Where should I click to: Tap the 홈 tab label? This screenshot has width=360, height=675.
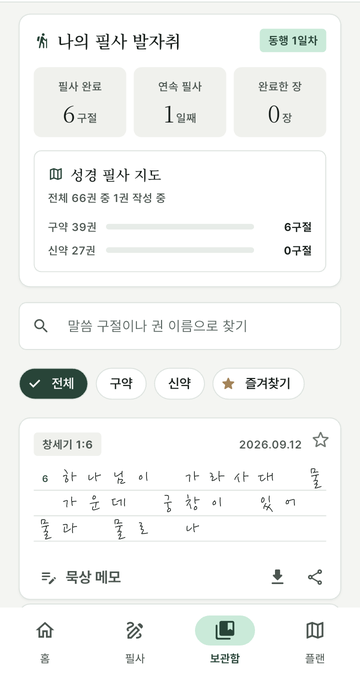pyautogui.click(x=45, y=658)
